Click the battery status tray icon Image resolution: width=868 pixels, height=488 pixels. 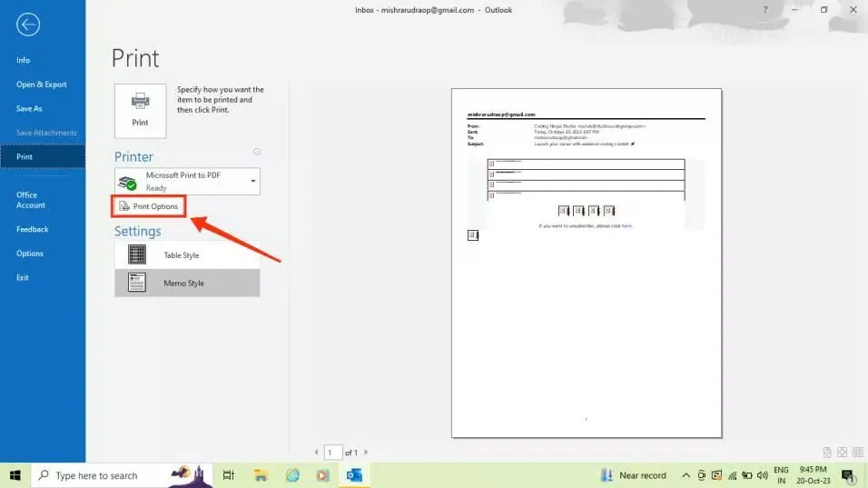[747, 475]
